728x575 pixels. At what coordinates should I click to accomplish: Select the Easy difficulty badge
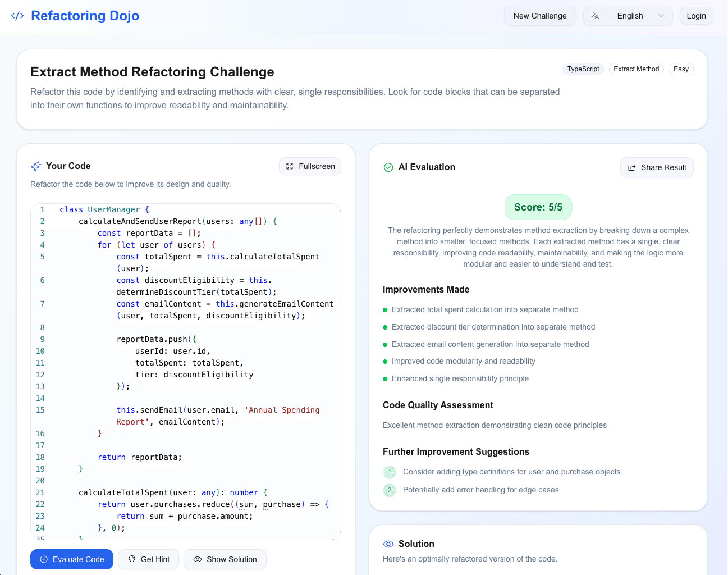(681, 69)
